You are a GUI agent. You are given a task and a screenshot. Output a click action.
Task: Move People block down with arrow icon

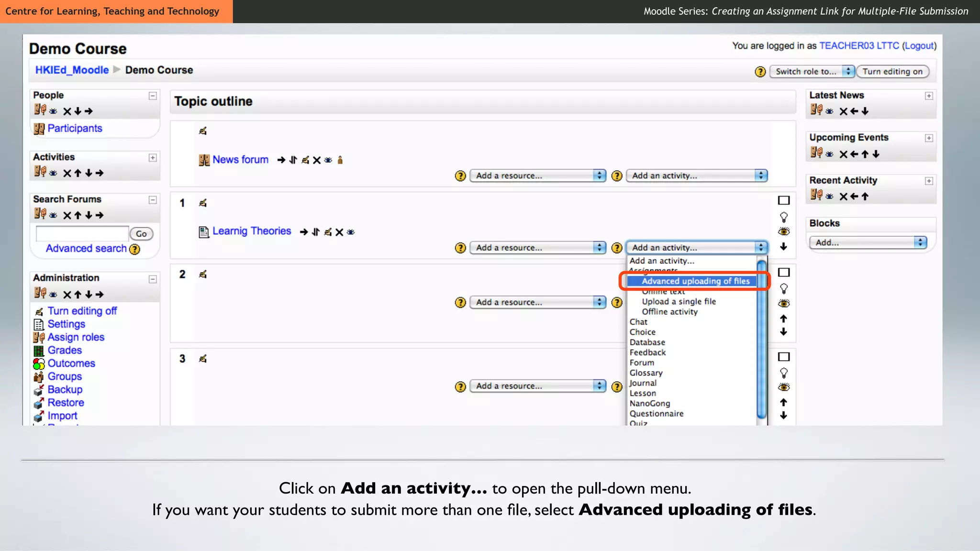click(x=78, y=111)
